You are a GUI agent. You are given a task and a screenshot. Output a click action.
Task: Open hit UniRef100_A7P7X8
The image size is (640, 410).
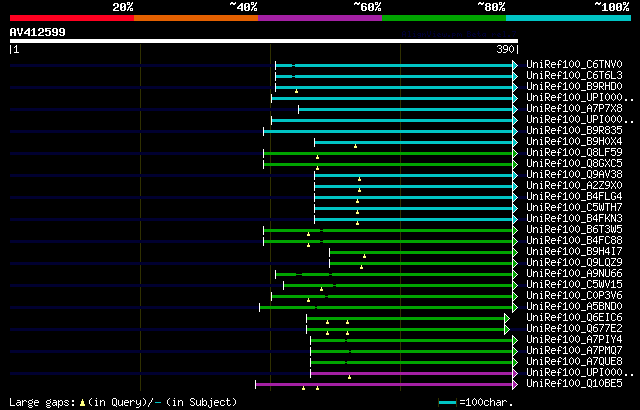coord(574,109)
